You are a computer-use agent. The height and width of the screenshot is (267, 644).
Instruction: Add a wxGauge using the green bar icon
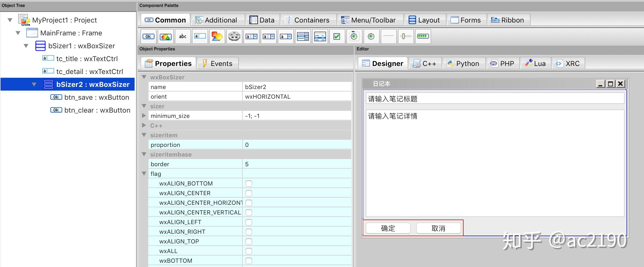click(423, 36)
